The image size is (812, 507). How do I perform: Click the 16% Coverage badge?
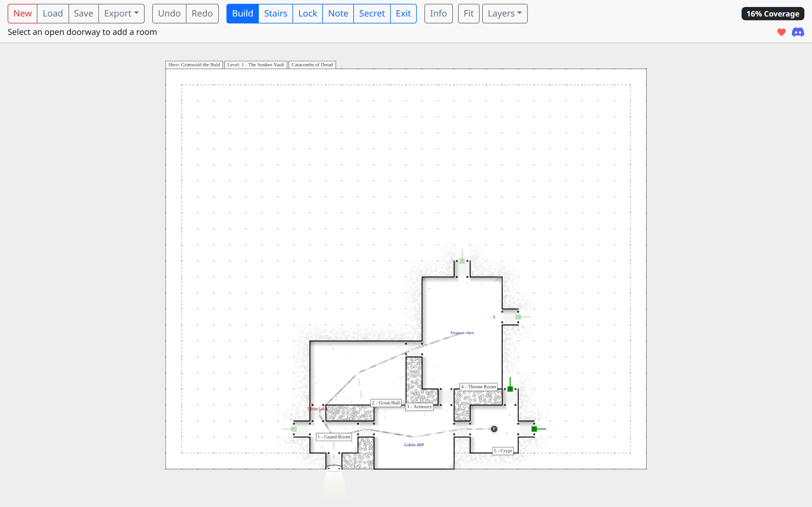(x=772, y=14)
